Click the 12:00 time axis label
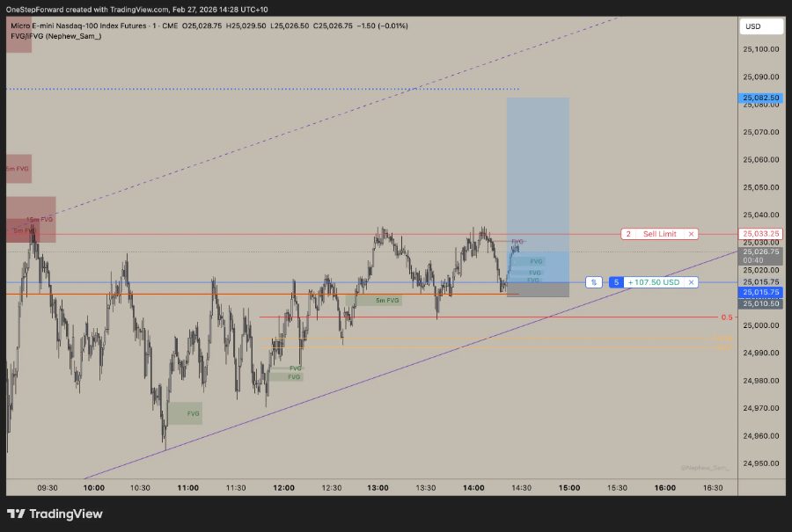 283,487
